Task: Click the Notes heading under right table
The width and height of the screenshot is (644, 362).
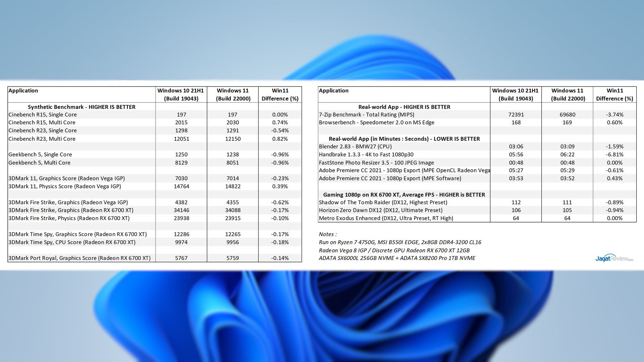Action: click(x=328, y=234)
